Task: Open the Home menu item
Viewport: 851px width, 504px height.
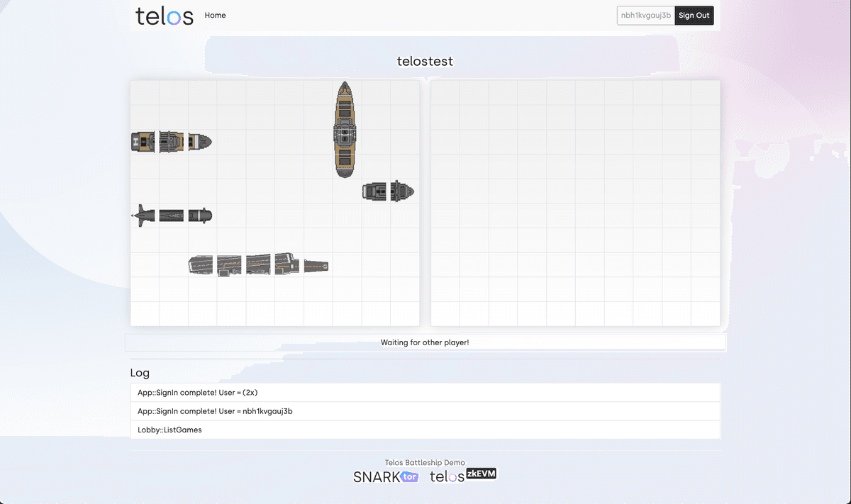Action: coord(215,16)
